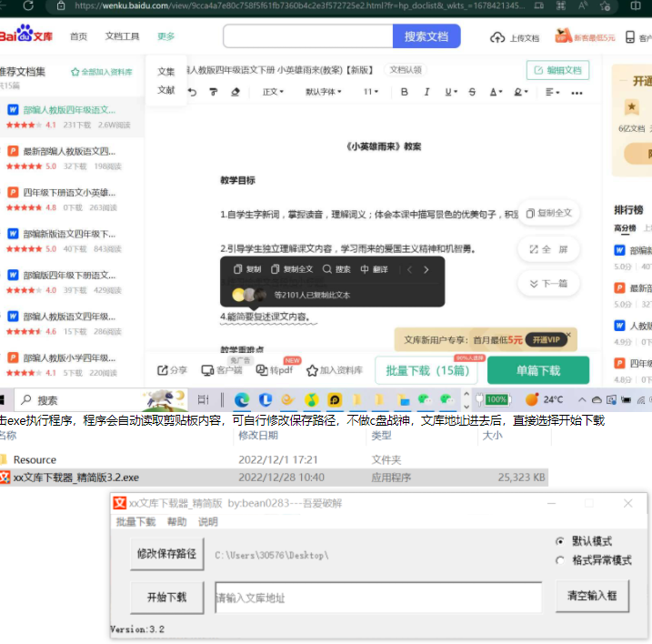Click the 开通VIP button in banner

point(546,340)
